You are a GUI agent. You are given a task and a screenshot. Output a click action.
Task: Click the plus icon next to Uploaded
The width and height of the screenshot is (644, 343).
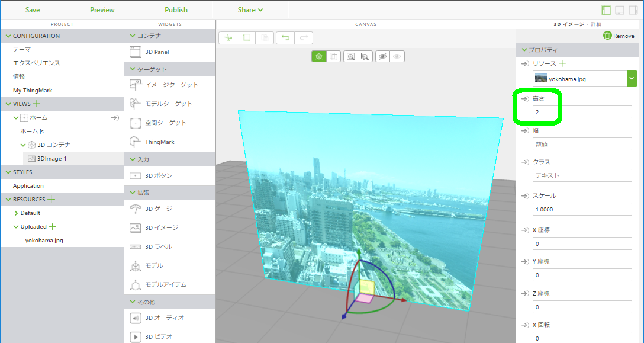(52, 227)
